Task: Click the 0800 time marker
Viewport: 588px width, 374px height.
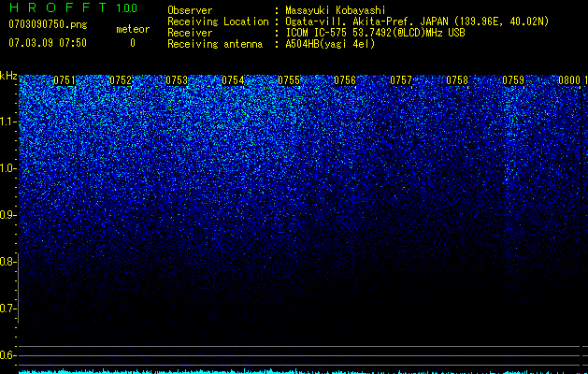Action: coord(569,80)
